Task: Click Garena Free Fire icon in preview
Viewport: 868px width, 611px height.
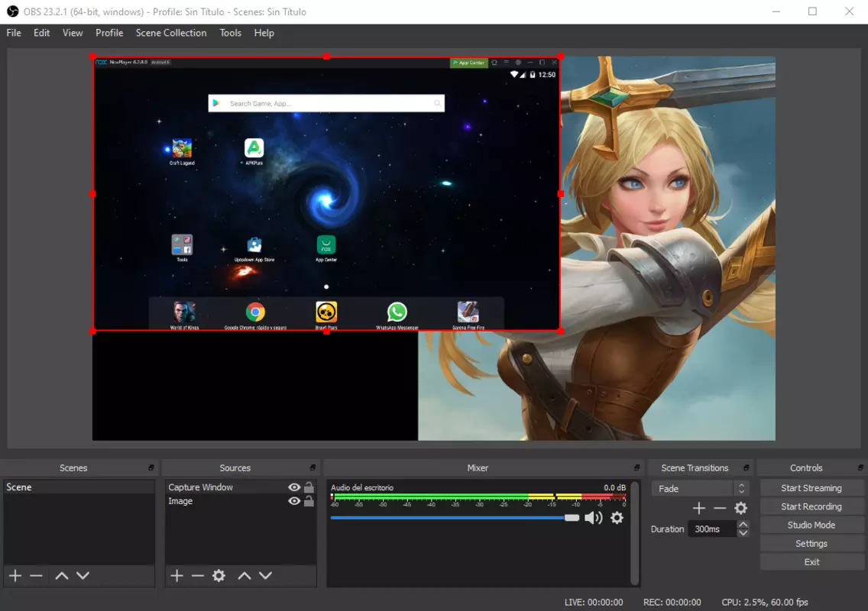Action: click(468, 312)
